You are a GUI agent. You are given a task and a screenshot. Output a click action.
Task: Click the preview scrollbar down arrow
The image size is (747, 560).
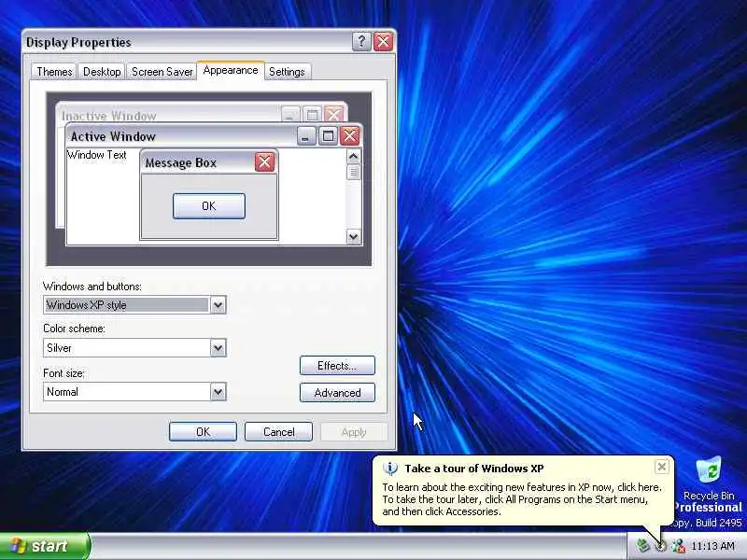click(x=353, y=236)
